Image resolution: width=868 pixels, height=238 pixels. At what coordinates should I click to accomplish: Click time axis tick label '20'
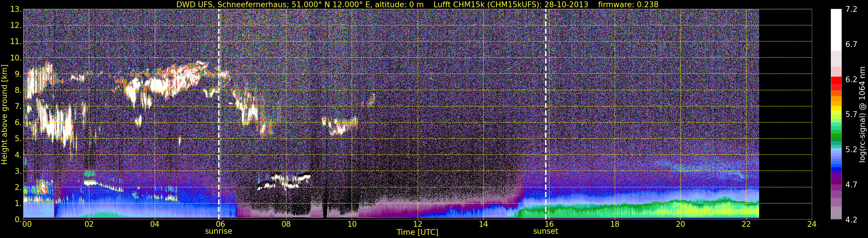[680, 224]
